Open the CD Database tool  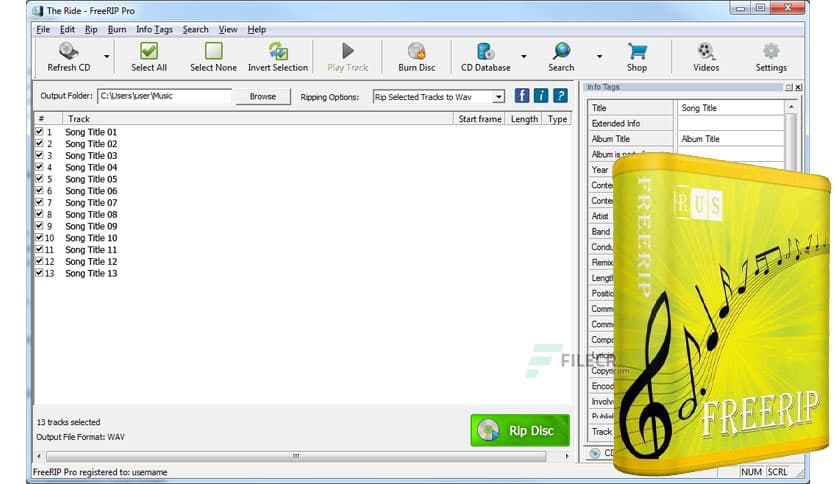[485, 51]
